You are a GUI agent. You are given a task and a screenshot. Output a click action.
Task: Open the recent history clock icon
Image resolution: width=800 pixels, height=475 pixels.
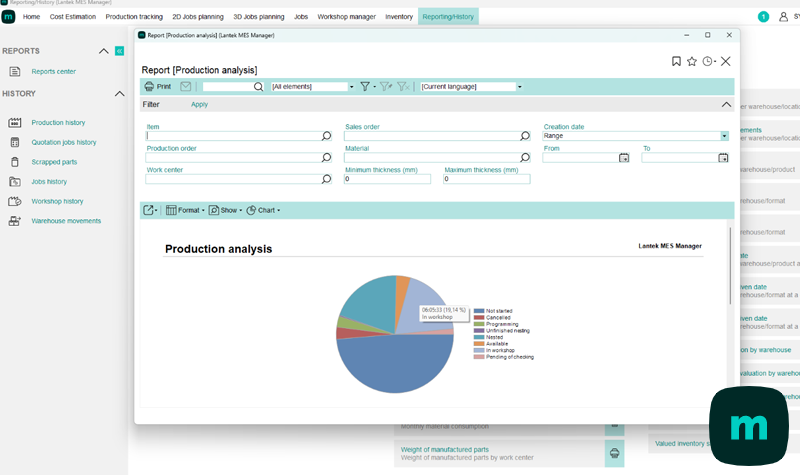709,61
